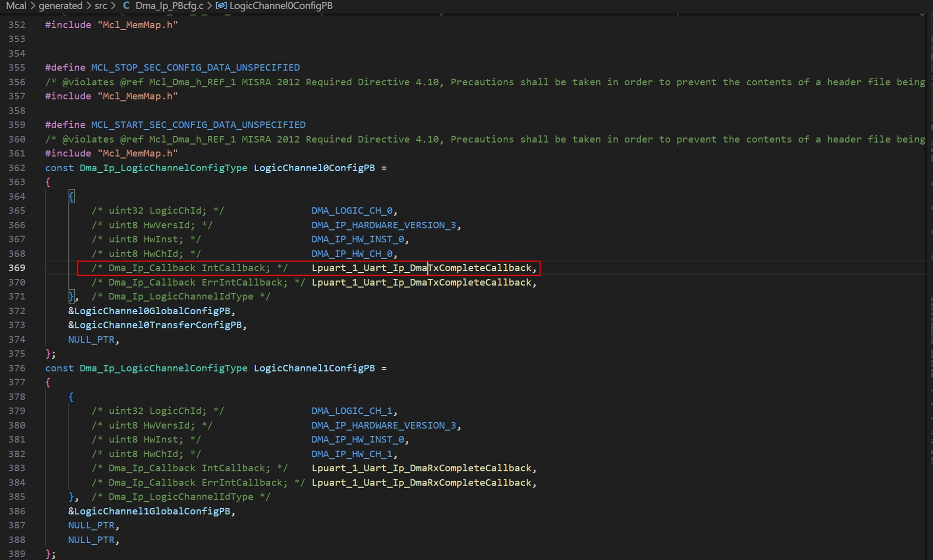Select LogicChannel0ConfigPB in the breadcrumb bar
The width and height of the screenshot is (933, 560).
281,6
